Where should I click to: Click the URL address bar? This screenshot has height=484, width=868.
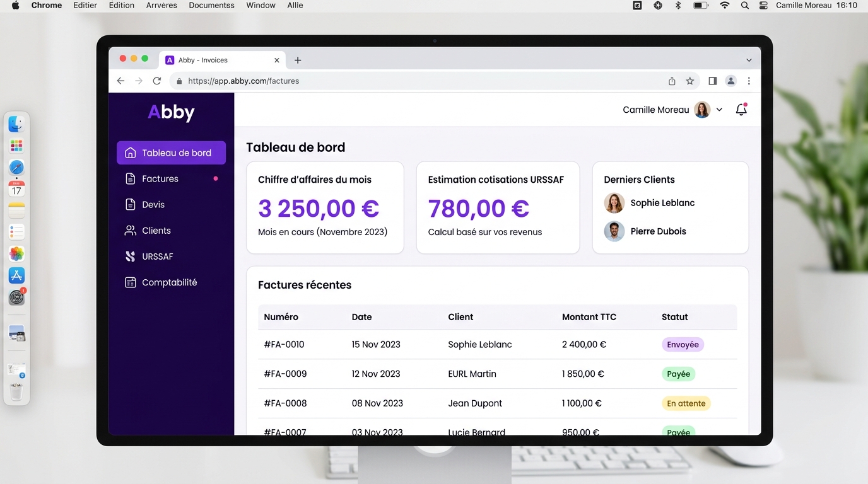pyautogui.click(x=416, y=81)
